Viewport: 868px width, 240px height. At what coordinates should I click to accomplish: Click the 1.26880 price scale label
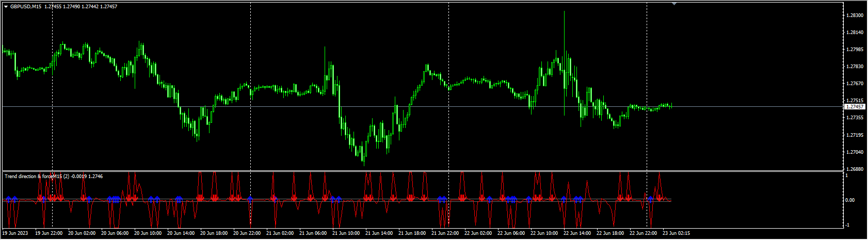click(855, 169)
